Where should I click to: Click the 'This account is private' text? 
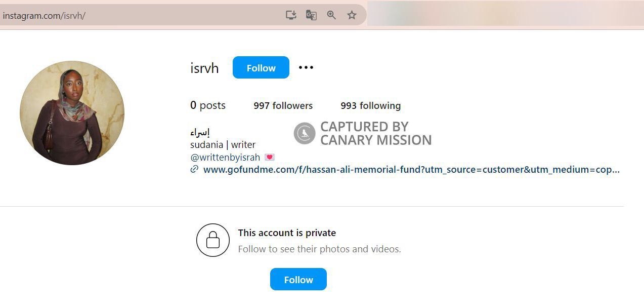[287, 233]
